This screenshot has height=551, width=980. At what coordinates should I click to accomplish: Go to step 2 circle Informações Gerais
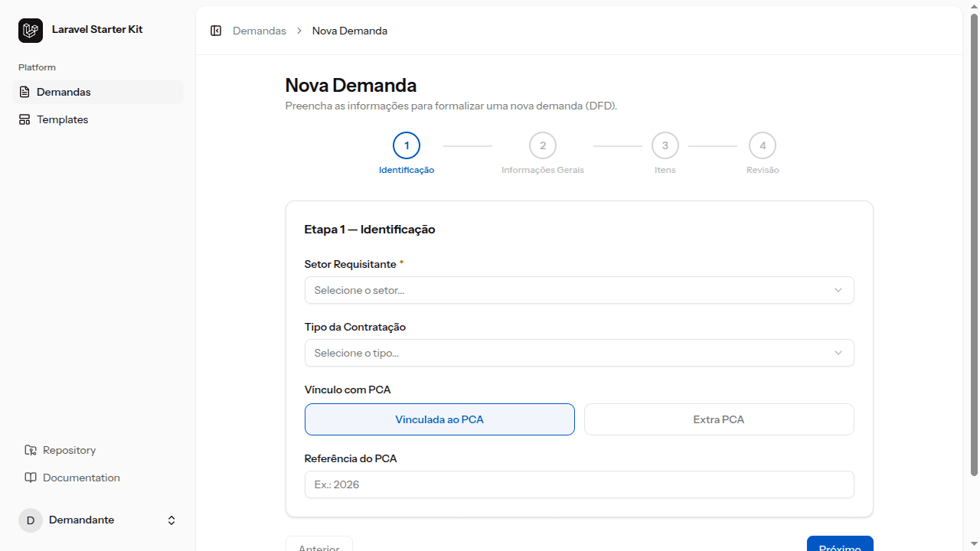click(x=543, y=145)
